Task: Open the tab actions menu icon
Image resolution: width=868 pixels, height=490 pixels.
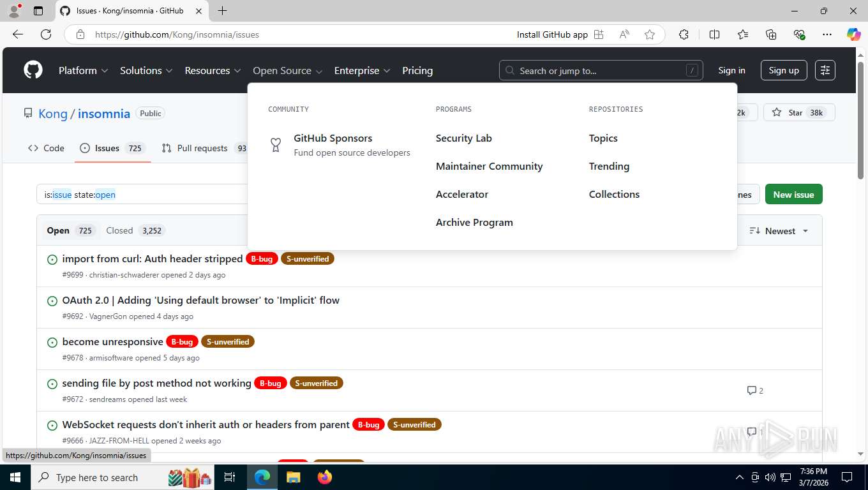Action: click(38, 11)
